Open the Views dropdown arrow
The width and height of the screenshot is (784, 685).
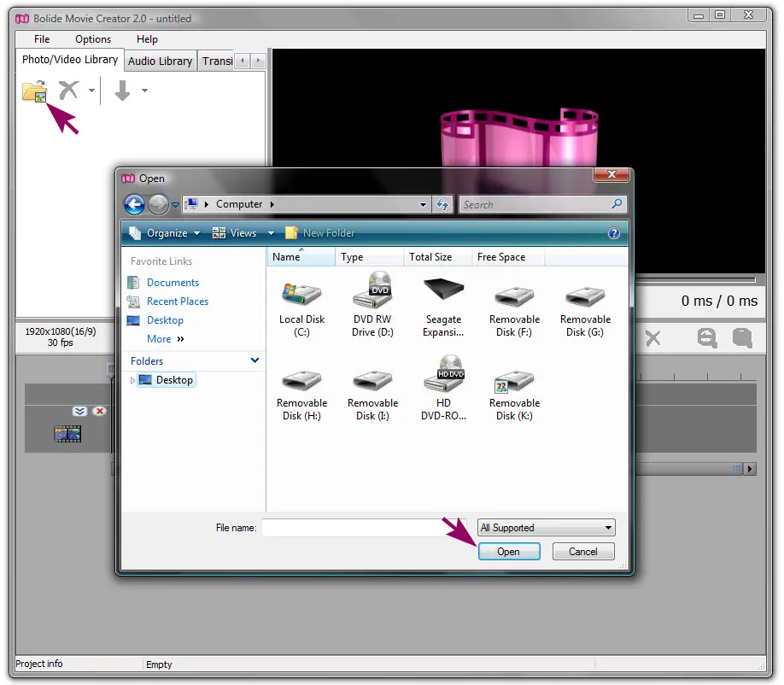[271, 233]
